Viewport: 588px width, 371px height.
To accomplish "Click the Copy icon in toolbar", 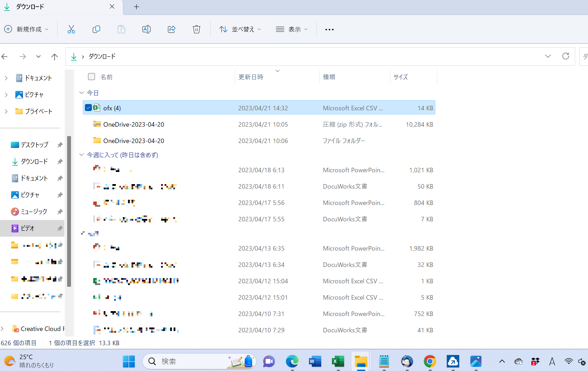I will (x=96, y=30).
